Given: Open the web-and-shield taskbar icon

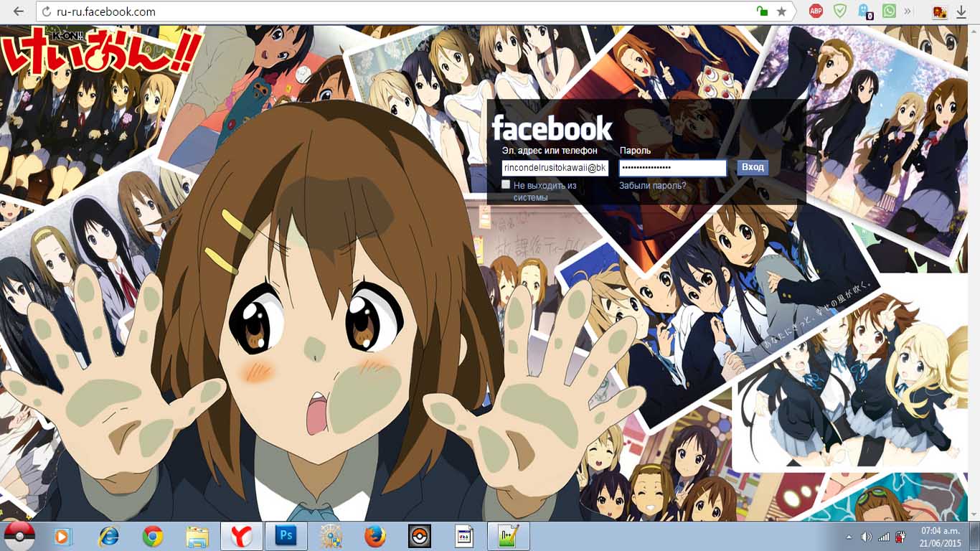Looking at the screenshot, I should [x=331, y=536].
